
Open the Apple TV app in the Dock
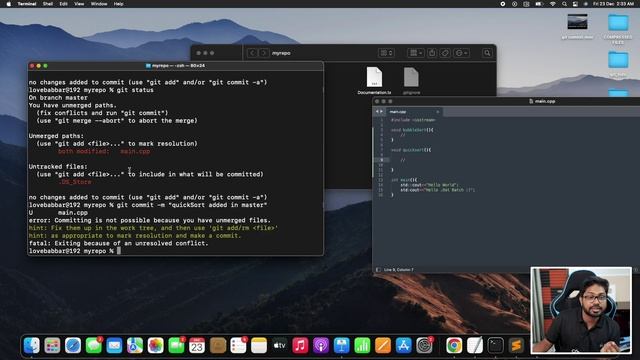tap(280, 345)
